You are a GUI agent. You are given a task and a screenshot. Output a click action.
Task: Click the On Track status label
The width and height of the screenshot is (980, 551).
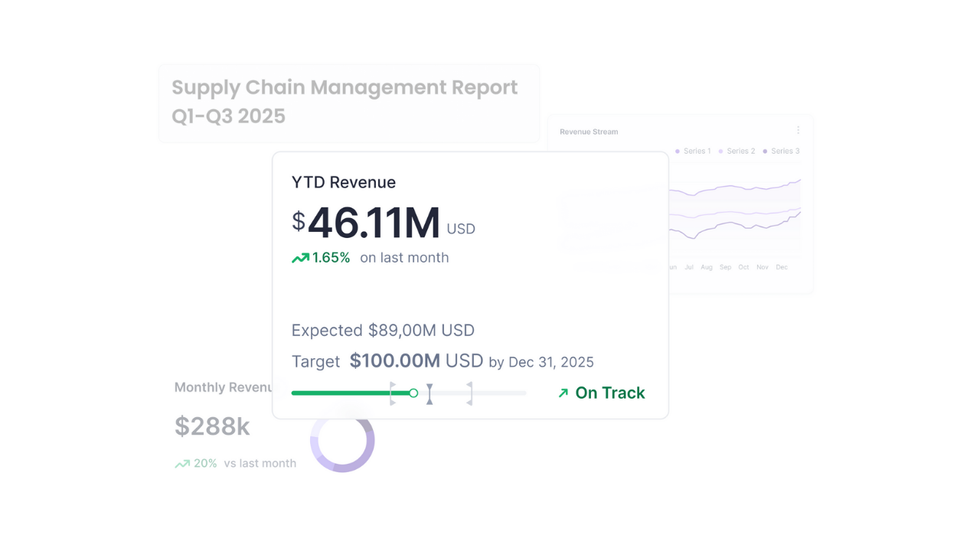[610, 393]
